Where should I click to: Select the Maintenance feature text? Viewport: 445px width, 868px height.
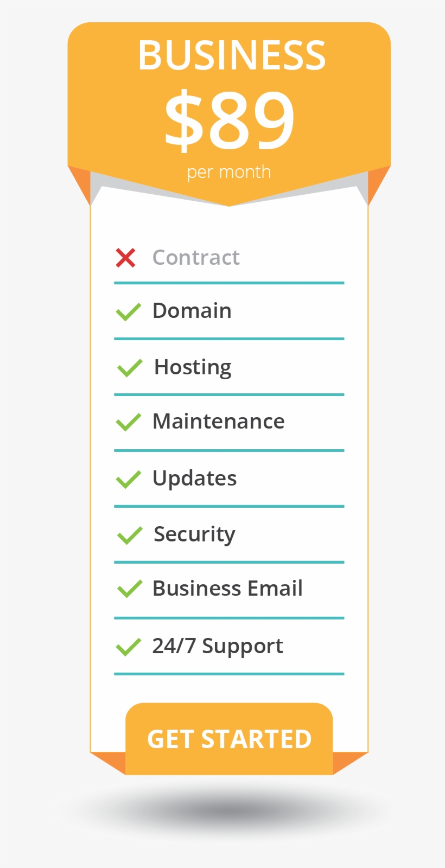pos(219,422)
